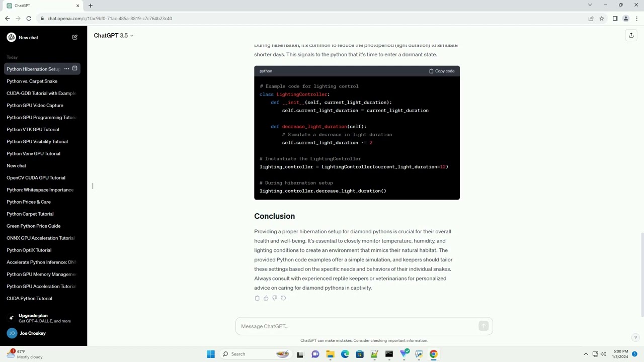
Task: Go back in browser
Action: pos(7,19)
